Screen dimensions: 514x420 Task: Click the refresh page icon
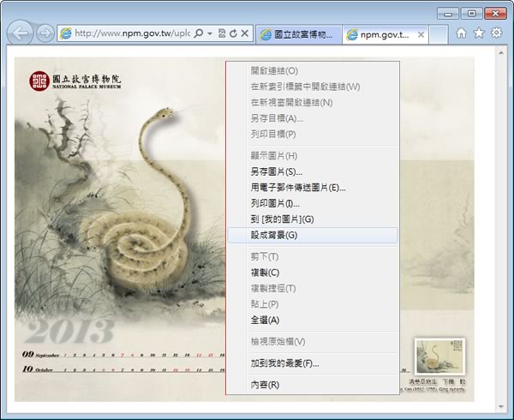[233, 33]
